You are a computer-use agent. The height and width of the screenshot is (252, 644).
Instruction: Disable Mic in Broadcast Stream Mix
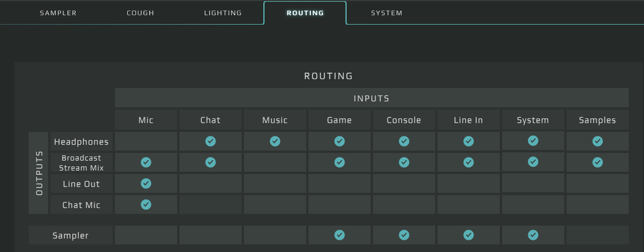tap(146, 162)
